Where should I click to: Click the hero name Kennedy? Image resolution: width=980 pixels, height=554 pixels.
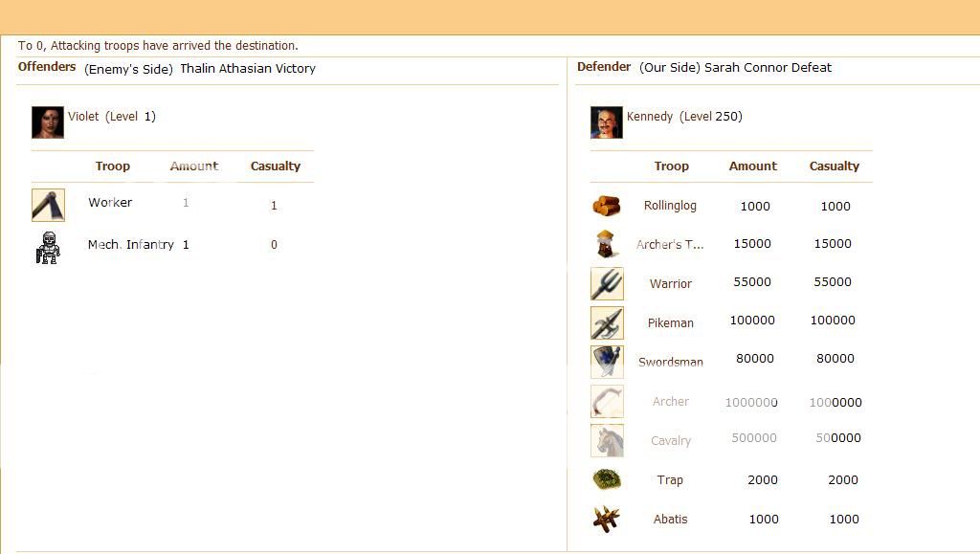tap(650, 117)
